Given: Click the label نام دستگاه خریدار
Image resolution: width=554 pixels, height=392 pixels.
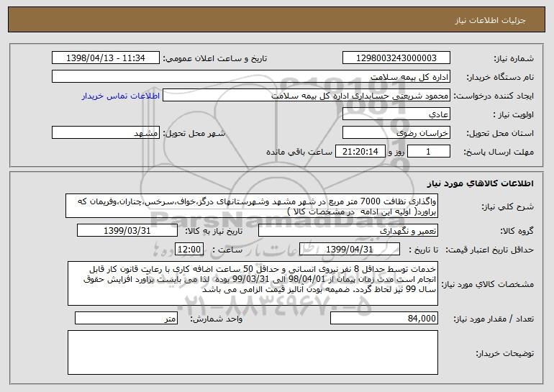Looking at the screenshot, I should [501, 78].
